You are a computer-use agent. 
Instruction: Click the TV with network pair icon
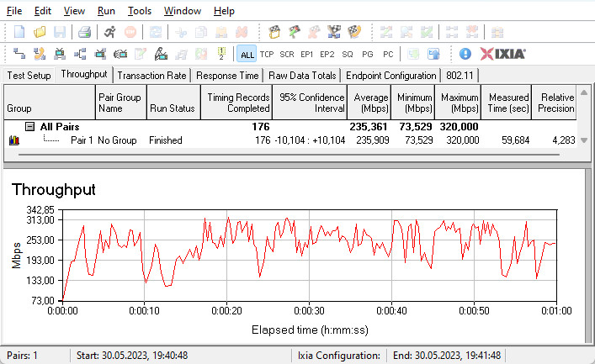[x=60, y=54]
